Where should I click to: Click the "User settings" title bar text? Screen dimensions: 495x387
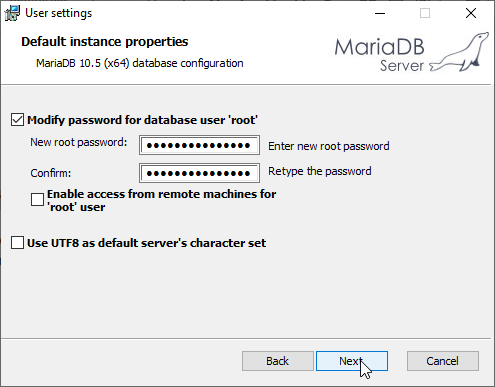coord(59,13)
